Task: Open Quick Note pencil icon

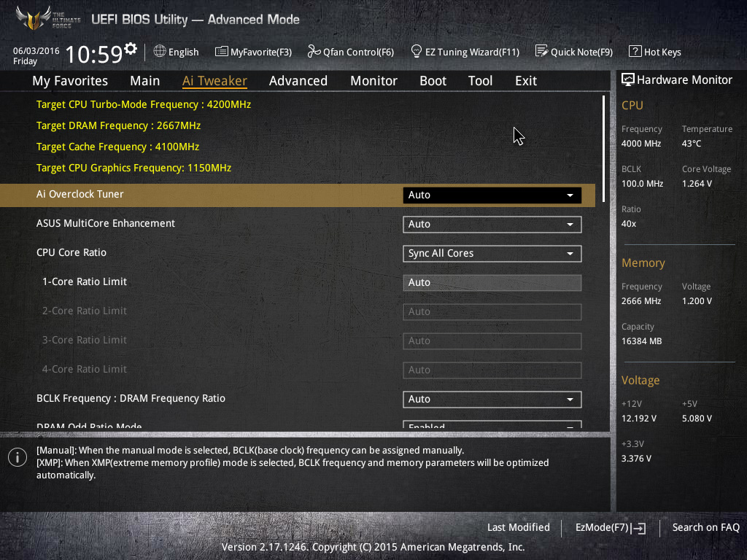Action: tap(541, 51)
